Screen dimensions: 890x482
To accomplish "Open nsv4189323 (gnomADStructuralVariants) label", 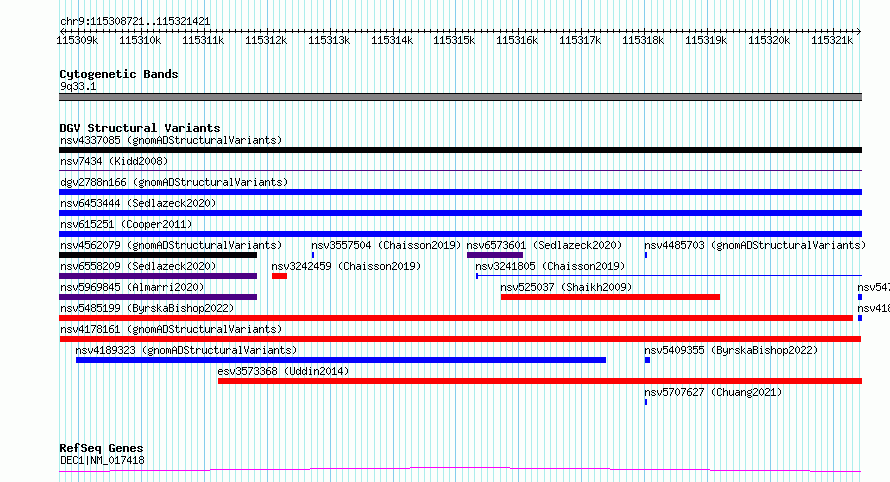I will 186,350.
